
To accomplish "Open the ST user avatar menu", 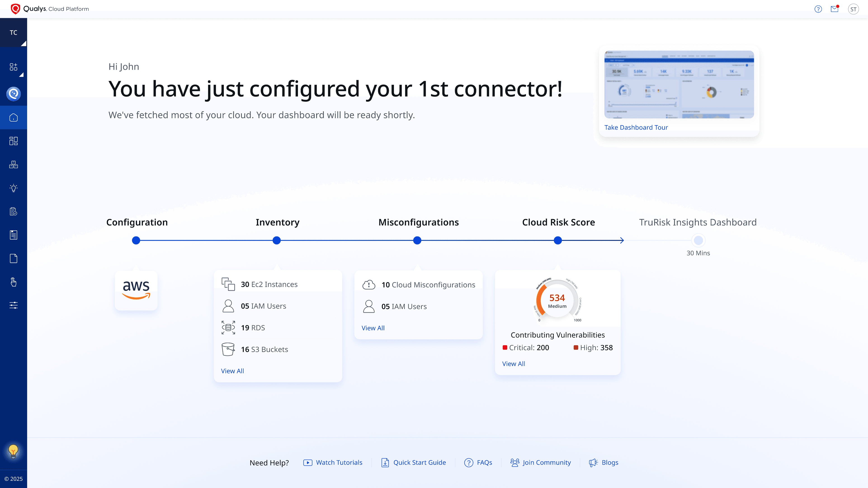I will pos(853,9).
